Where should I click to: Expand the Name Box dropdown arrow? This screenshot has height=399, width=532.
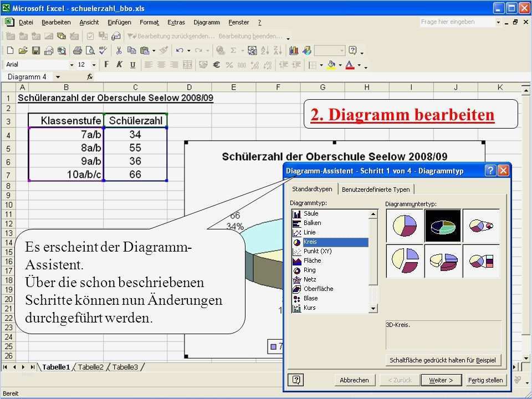(58, 77)
